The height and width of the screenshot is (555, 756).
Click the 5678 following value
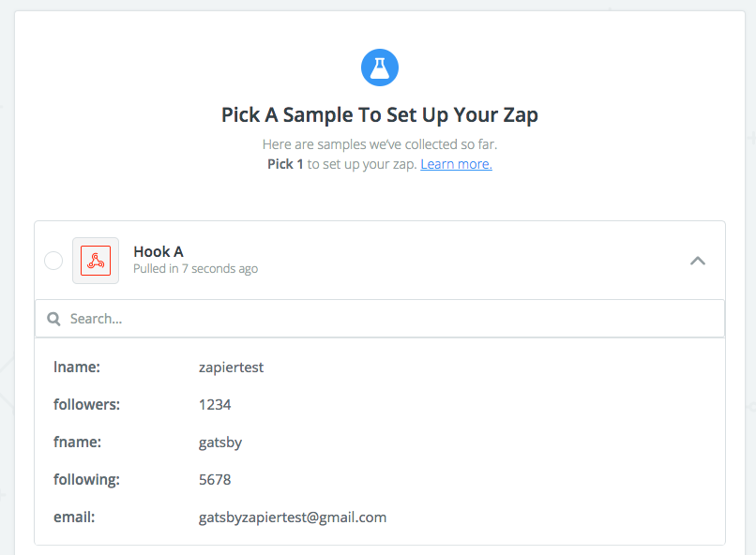pyautogui.click(x=215, y=480)
